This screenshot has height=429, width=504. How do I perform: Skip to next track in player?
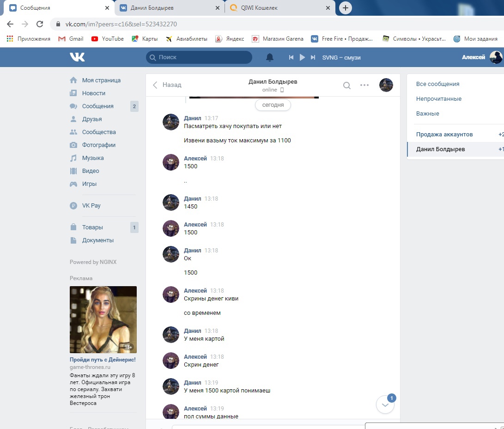313,57
